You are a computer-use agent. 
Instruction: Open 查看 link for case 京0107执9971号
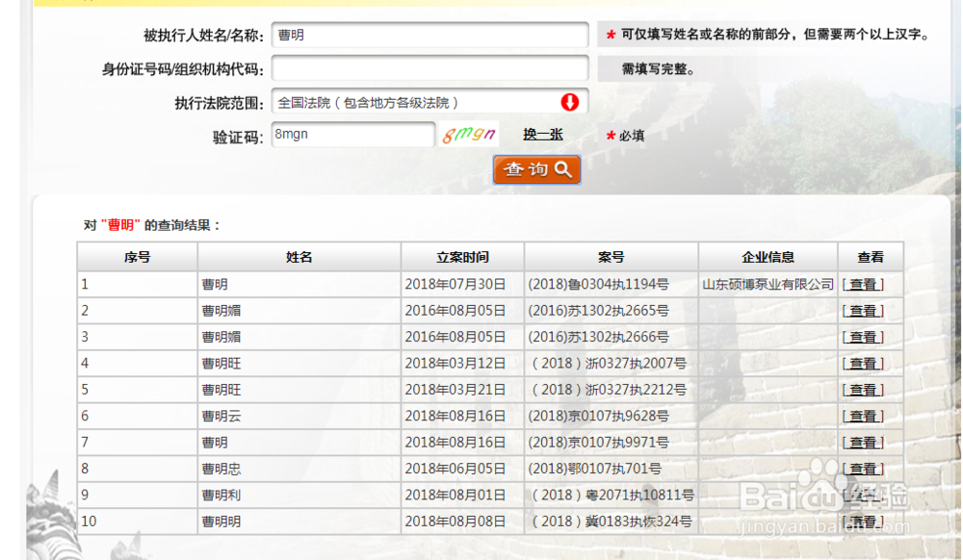tap(863, 443)
